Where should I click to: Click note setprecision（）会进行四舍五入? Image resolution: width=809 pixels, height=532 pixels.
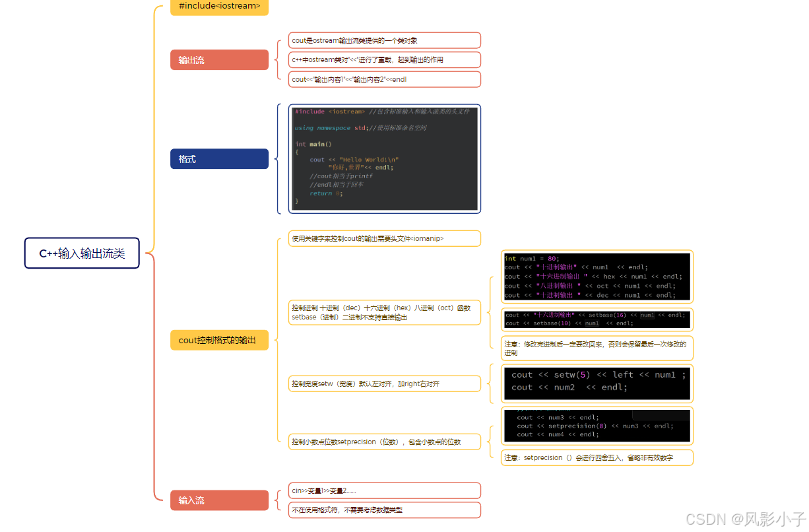[597, 457]
